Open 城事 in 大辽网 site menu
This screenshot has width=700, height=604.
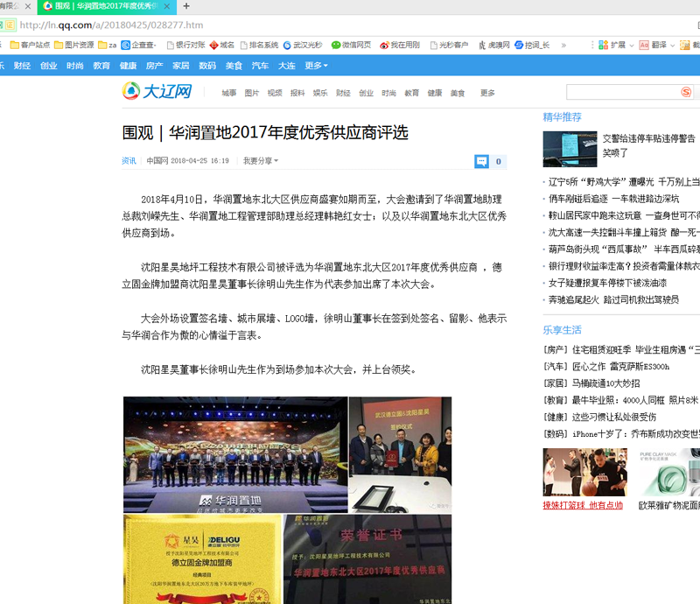point(229,93)
